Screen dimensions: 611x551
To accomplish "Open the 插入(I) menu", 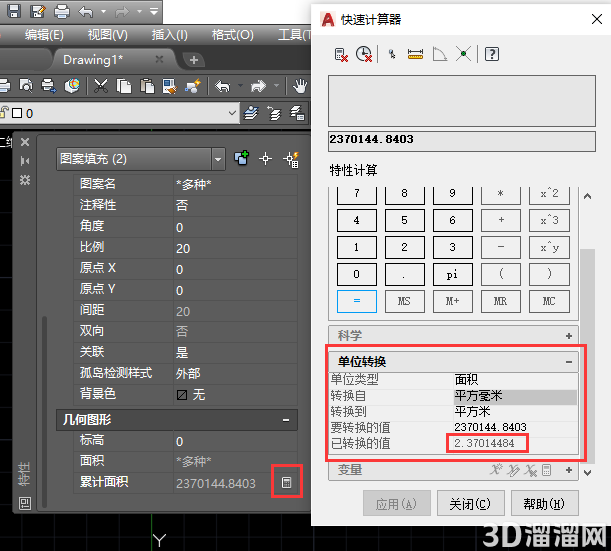I will pos(170,35).
